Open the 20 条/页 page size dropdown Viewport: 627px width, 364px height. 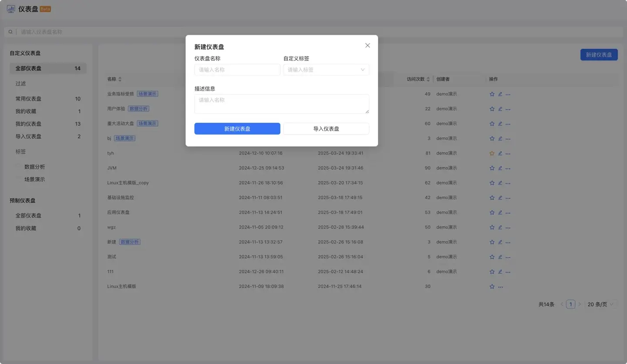pyautogui.click(x=600, y=304)
